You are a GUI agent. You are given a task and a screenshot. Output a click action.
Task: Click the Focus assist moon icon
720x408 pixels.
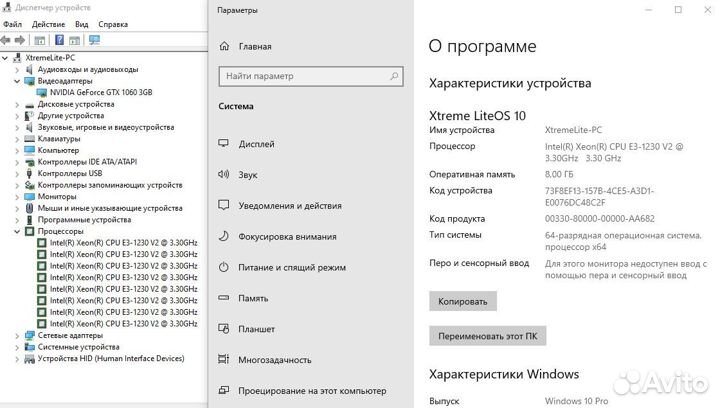pos(224,236)
